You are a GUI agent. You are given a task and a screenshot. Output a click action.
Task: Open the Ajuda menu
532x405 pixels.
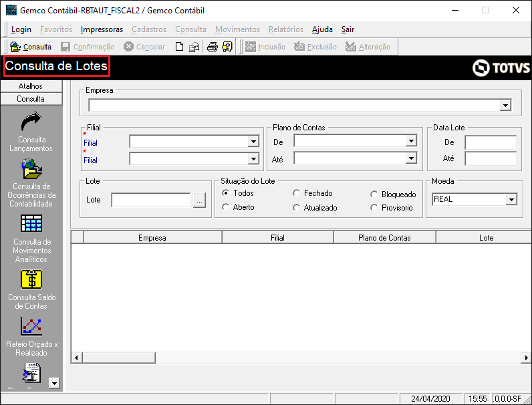point(322,29)
